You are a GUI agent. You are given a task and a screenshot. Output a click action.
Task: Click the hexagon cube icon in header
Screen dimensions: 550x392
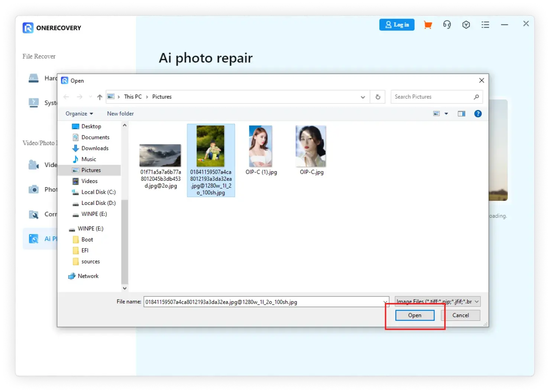pyautogui.click(x=466, y=25)
